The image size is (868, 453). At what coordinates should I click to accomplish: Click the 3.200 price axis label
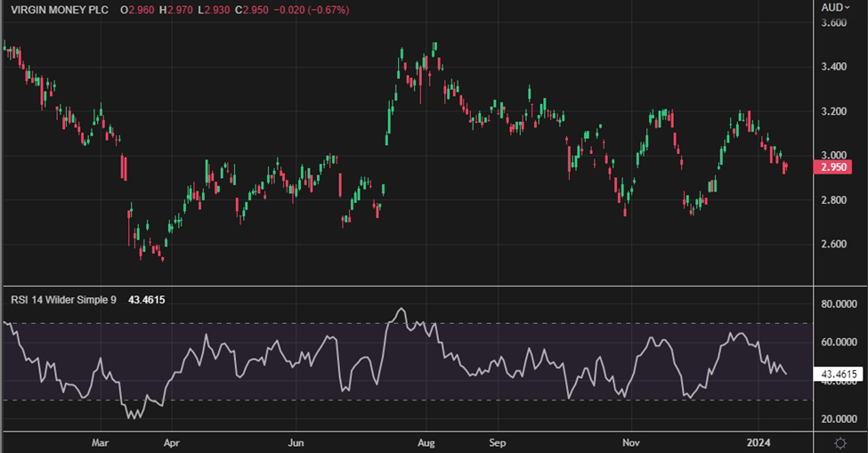pyautogui.click(x=833, y=111)
